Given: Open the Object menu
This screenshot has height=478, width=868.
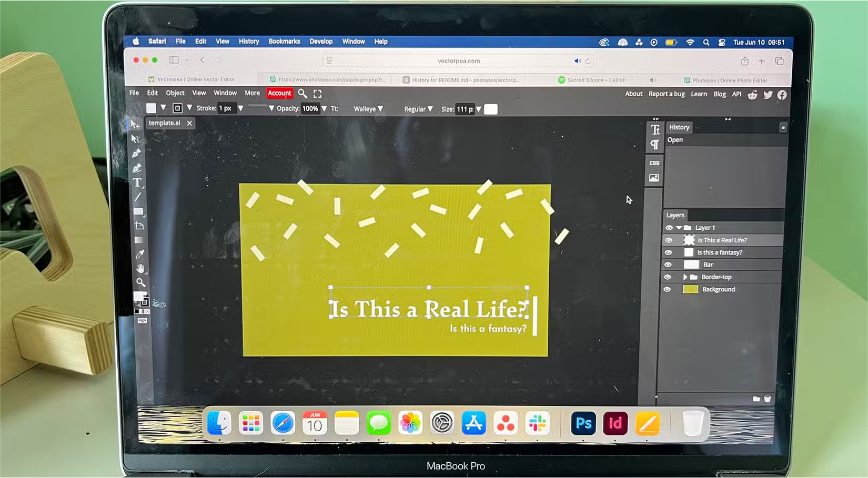Looking at the screenshot, I should 175,93.
